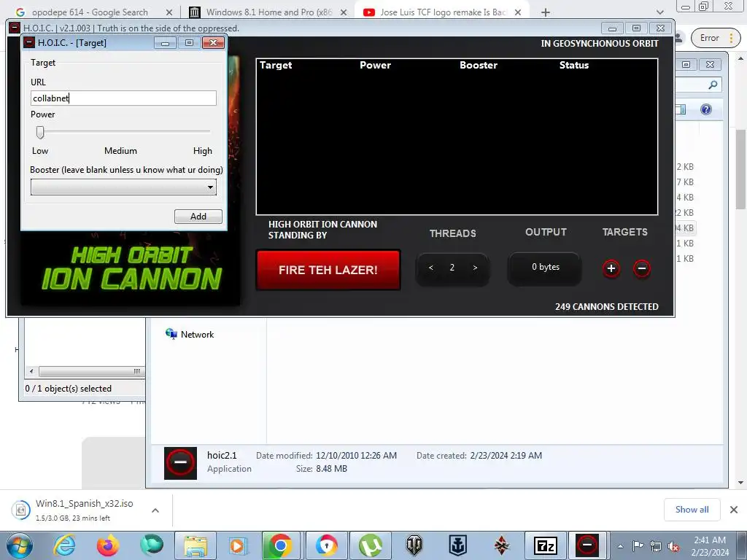This screenshot has height=560, width=747.
Task: Open World of Warships anchor taskbar icon
Action: point(457,545)
